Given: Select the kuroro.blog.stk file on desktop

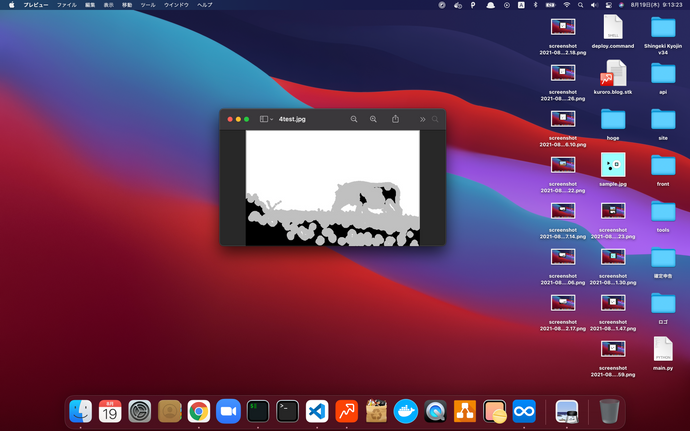Looking at the screenshot, I should pos(613,78).
